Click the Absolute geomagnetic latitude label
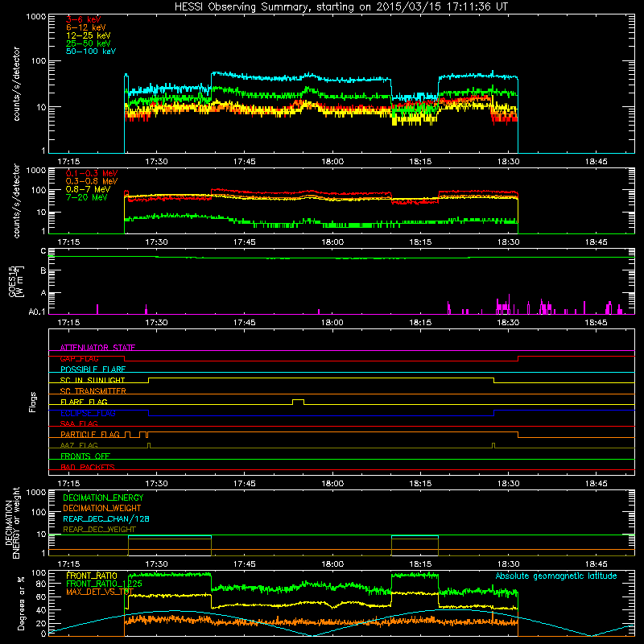 point(556,576)
